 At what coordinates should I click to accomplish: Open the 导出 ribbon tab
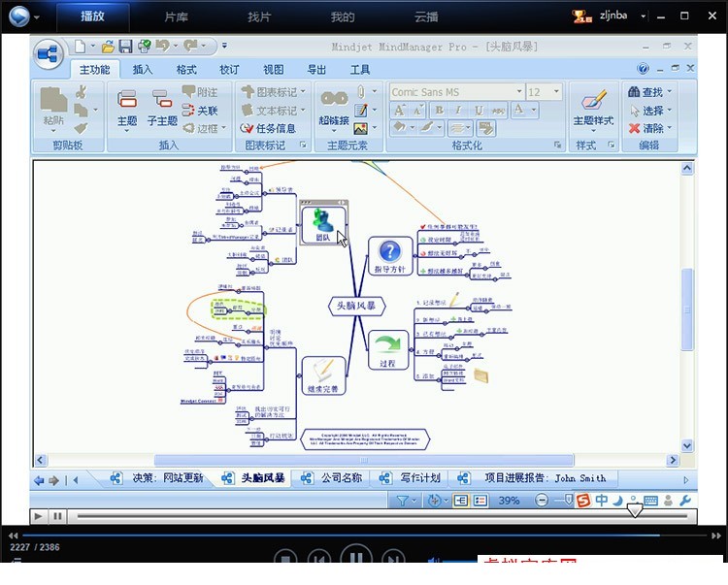(316, 70)
